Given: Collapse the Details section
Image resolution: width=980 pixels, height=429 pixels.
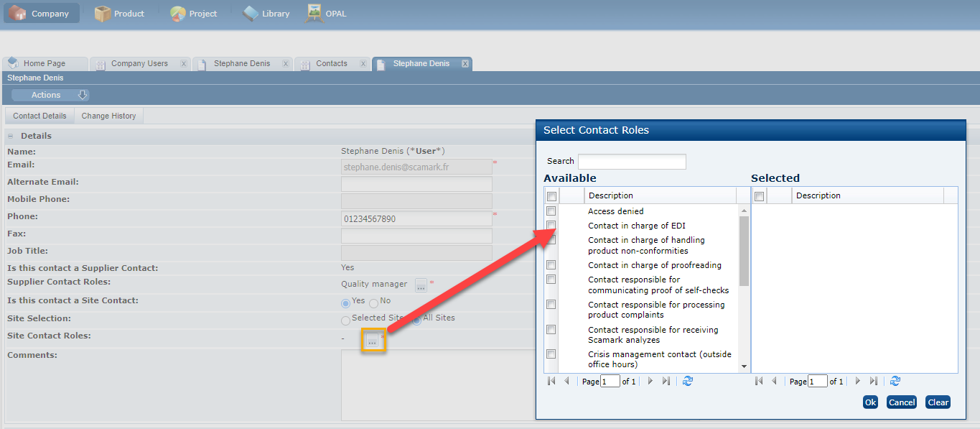Looking at the screenshot, I should click(11, 136).
